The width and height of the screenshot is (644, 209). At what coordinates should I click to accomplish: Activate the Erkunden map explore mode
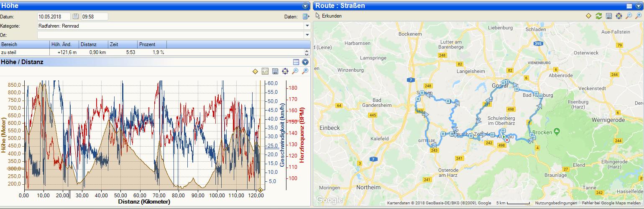coord(329,16)
